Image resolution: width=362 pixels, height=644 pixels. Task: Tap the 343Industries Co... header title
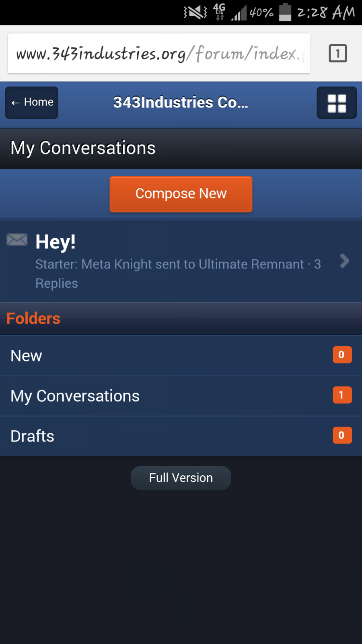(x=181, y=103)
